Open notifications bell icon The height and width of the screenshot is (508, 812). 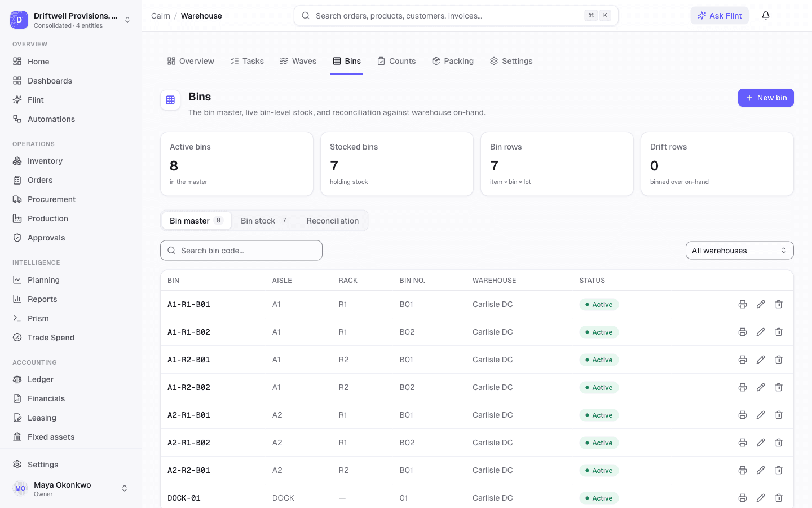(x=766, y=16)
